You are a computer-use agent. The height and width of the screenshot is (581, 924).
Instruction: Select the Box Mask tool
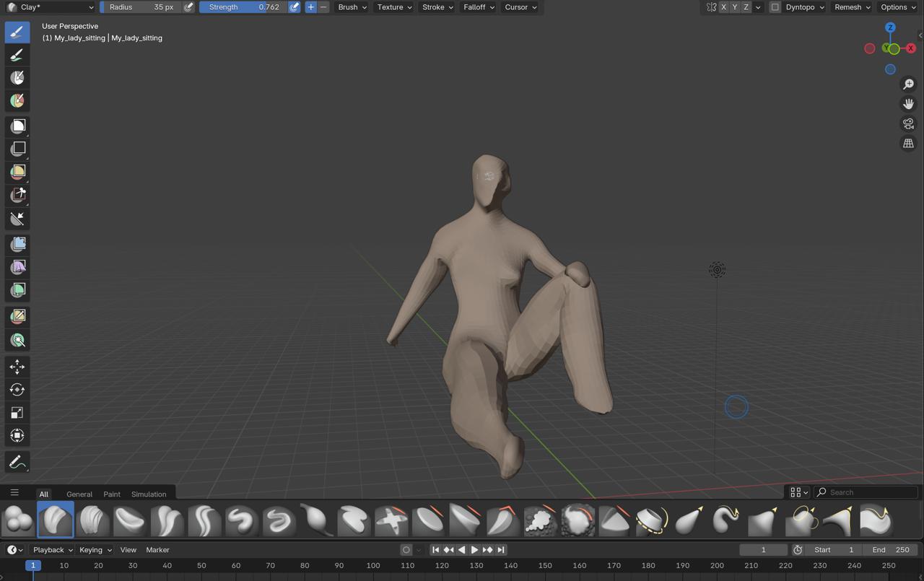pyautogui.click(x=17, y=126)
